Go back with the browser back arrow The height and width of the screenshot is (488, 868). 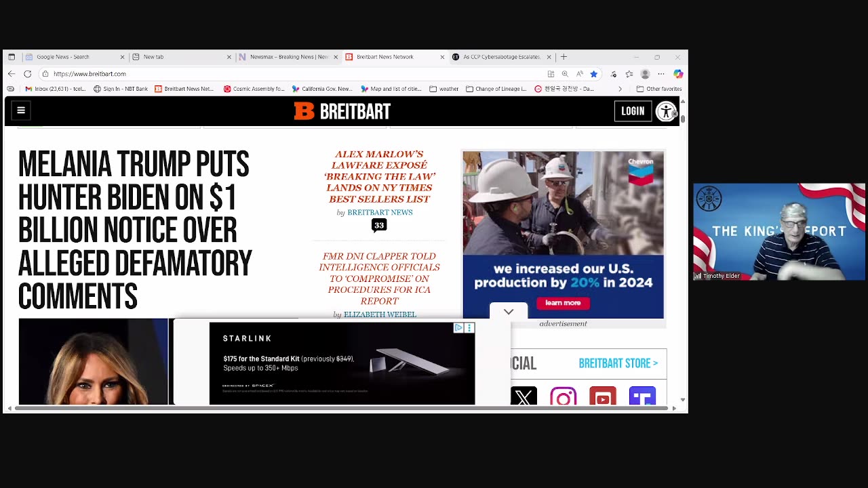tap(12, 74)
